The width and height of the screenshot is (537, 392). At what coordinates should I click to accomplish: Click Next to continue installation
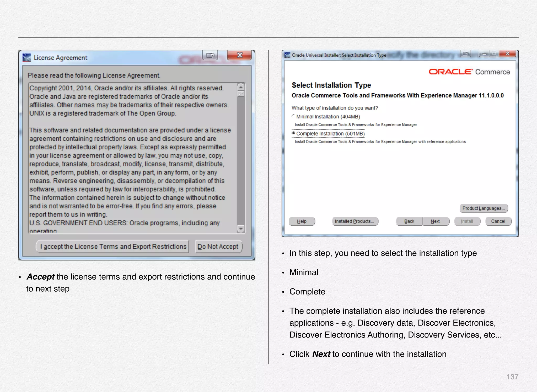[436, 221]
